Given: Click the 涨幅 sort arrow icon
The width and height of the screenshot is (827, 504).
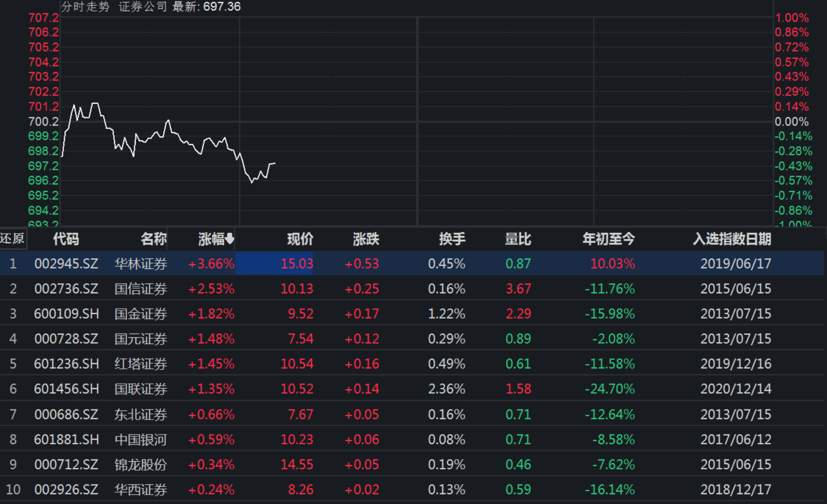Looking at the screenshot, I should (229, 239).
